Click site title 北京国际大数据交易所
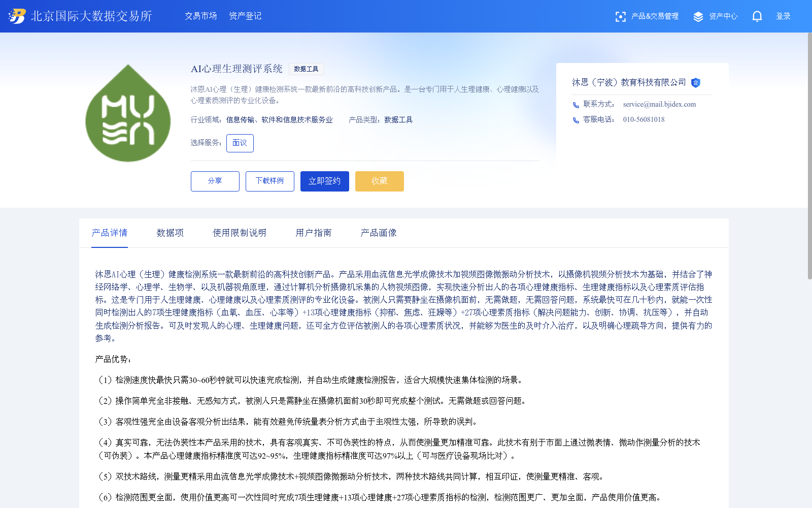Viewport: 812px width, 508px height. click(91, 16)
